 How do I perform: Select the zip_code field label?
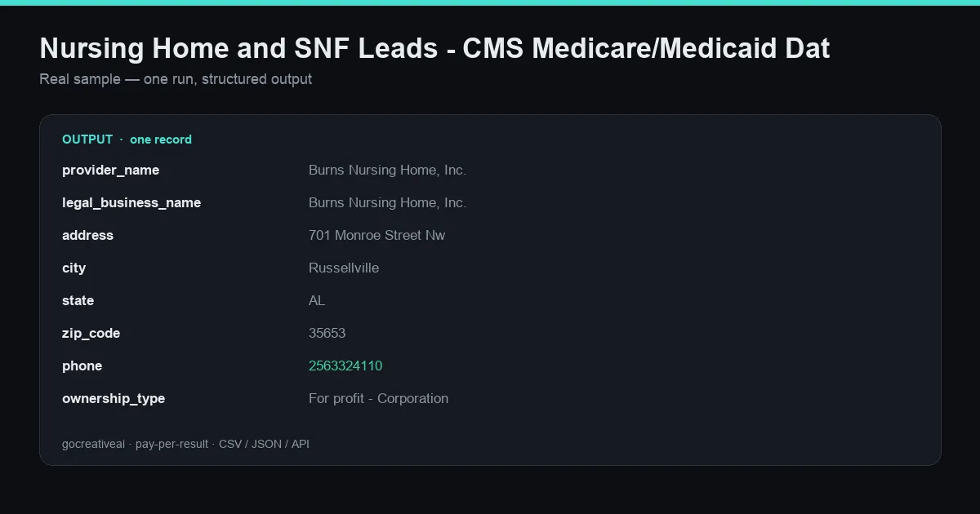91,333
